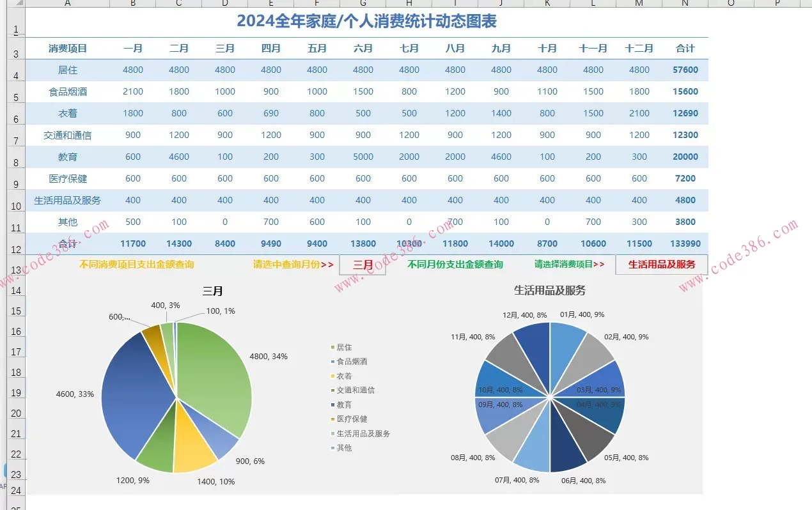Click the 交通和通信 row label in the table
Image resolution: width=812 pixels, height=510 pixels.
[x=68, y=135]
